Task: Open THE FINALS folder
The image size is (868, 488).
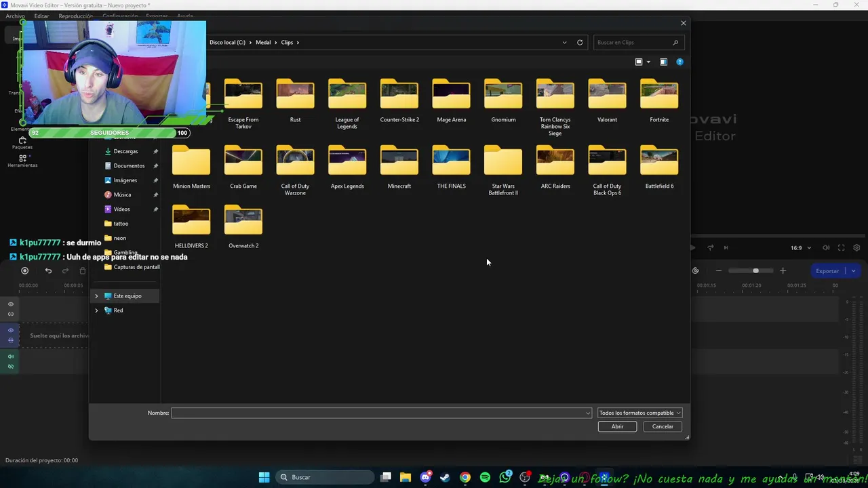Action: tap(451, 167)
